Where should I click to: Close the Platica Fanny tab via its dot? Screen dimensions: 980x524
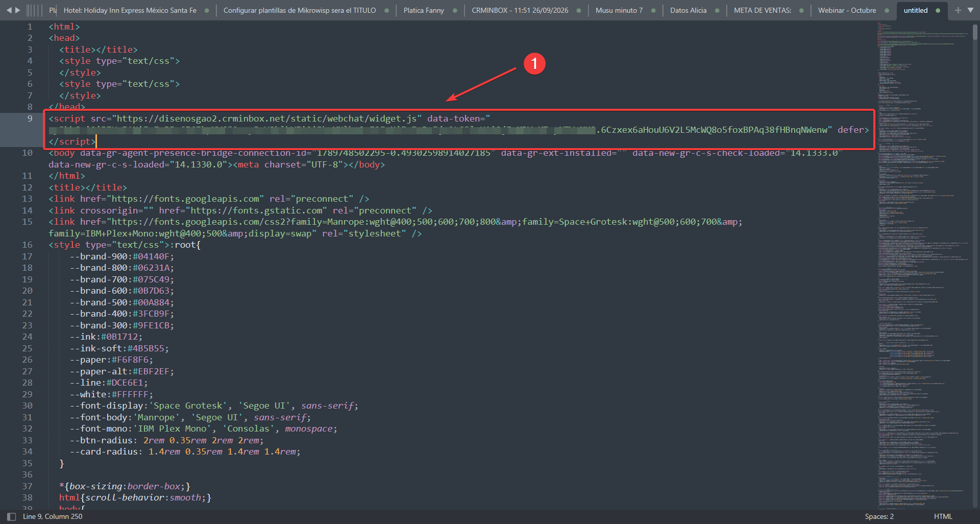455,10
